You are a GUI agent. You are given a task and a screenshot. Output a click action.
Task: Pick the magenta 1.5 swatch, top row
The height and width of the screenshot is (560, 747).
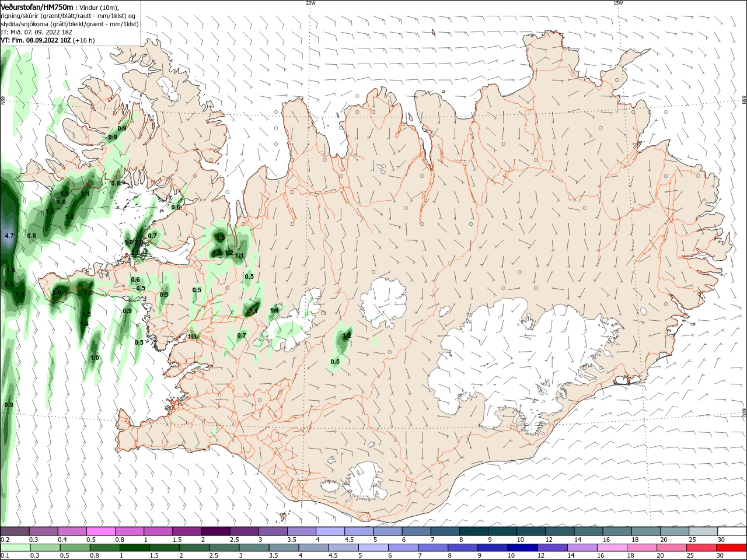(x=187, y=531)
